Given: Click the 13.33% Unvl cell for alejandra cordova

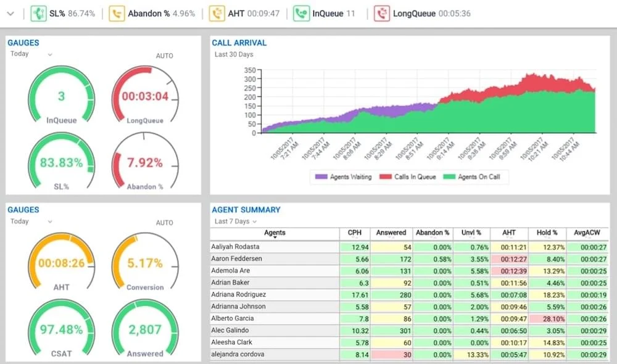Looking at the screenshot, I should click(471, 355).
